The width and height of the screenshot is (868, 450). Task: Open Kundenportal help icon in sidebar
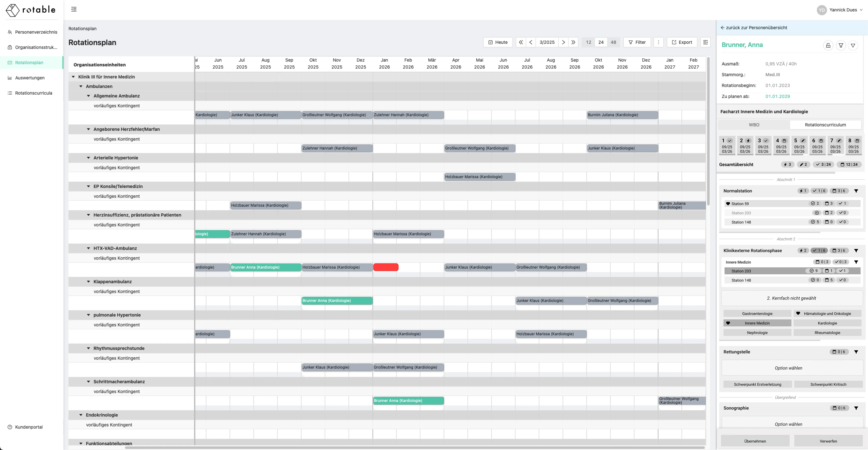[10, 427]
